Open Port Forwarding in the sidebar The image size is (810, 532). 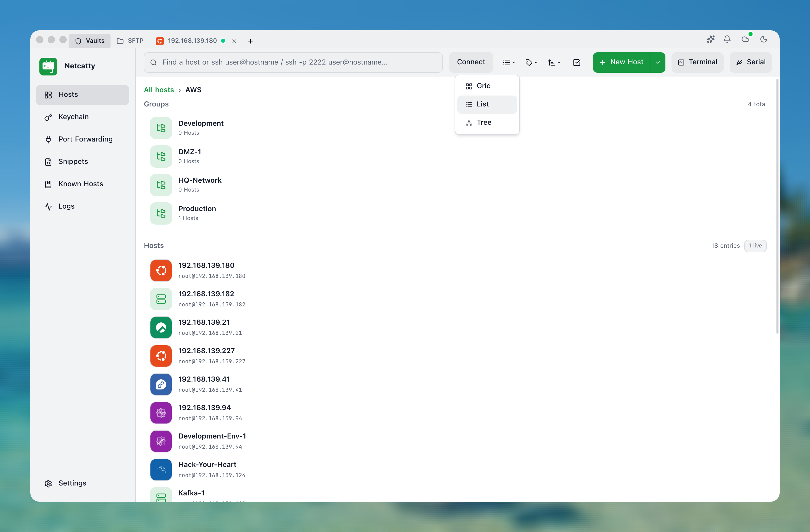(82, 139)
